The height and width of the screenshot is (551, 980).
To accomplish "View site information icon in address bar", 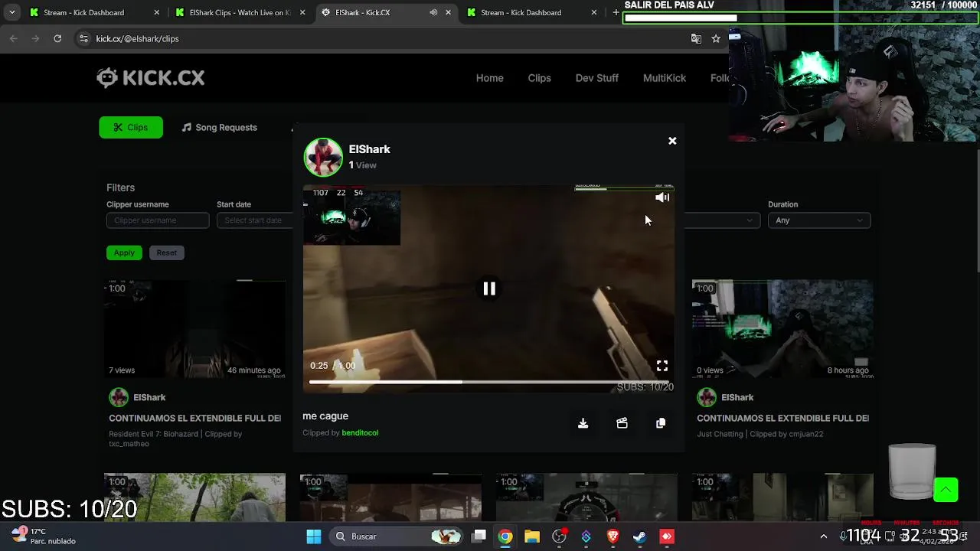I will pos(83,38).
